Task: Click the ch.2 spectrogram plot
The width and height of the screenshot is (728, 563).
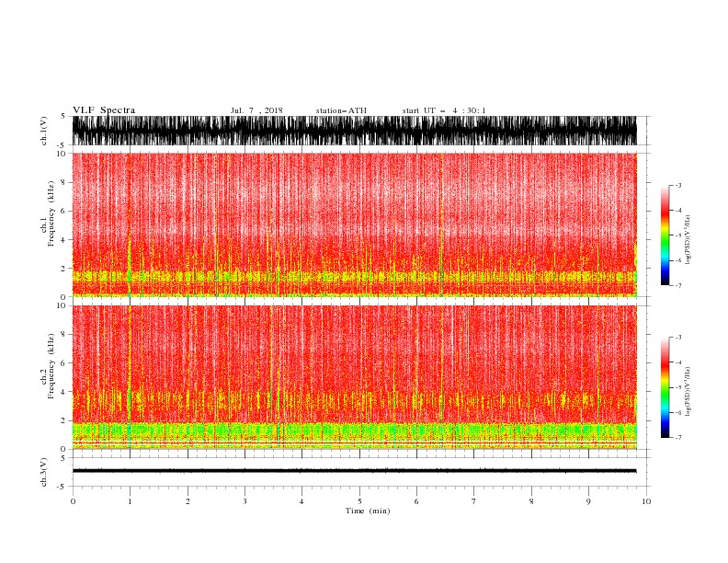Action: [354, 377]
